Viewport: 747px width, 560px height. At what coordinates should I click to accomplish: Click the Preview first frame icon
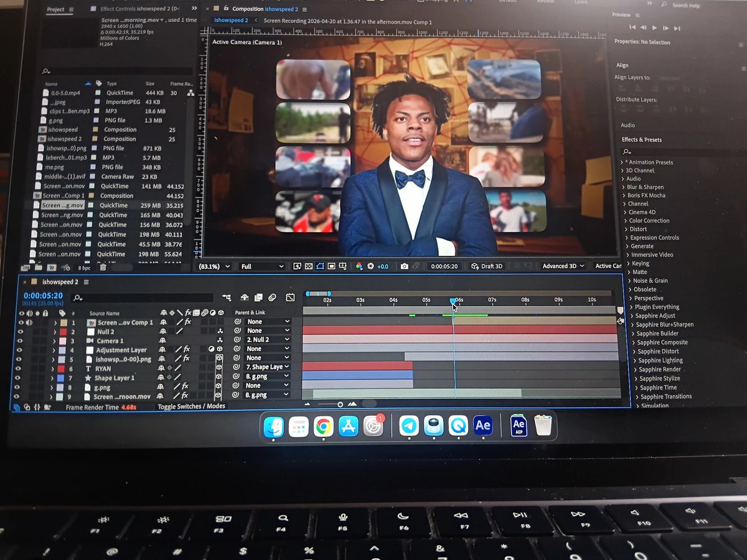click(x=632, y=27)
